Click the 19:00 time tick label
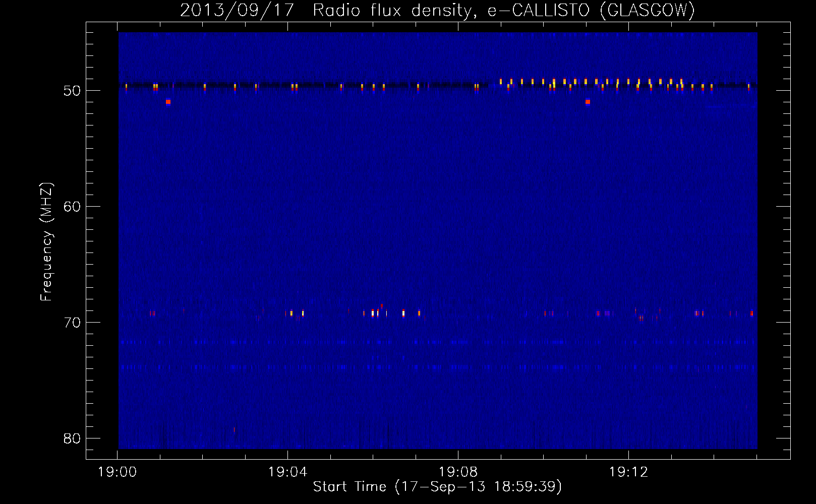The width and height of the screenshot is (816, 504). click(x=118, y=472)
